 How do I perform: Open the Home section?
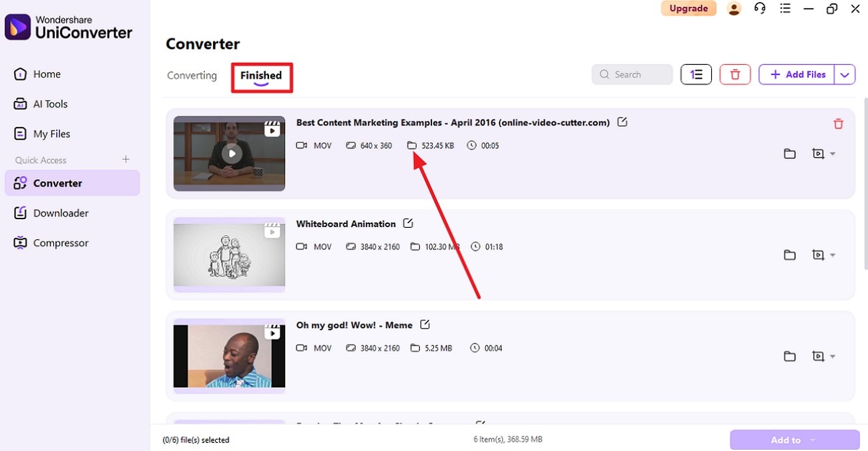[45, 73]
